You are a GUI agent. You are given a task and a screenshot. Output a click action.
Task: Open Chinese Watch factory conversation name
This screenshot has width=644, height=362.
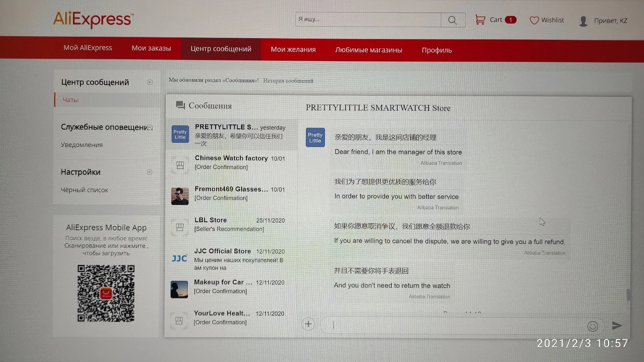pos(231,158)
